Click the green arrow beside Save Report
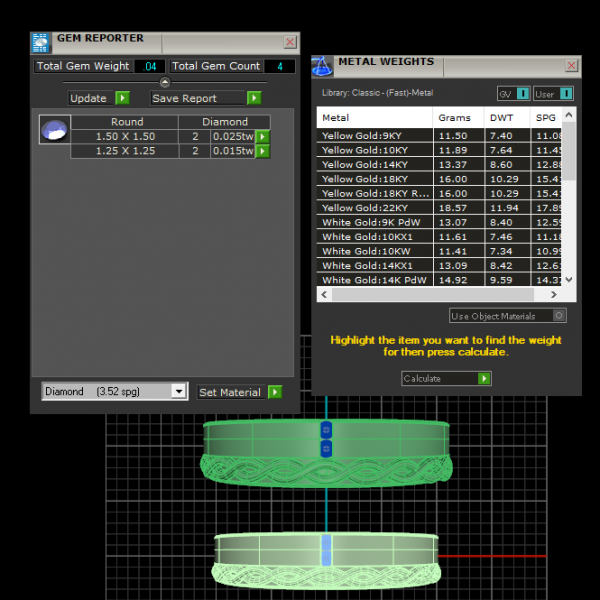This screenshot has height=600, width=600. coord(254,98)
